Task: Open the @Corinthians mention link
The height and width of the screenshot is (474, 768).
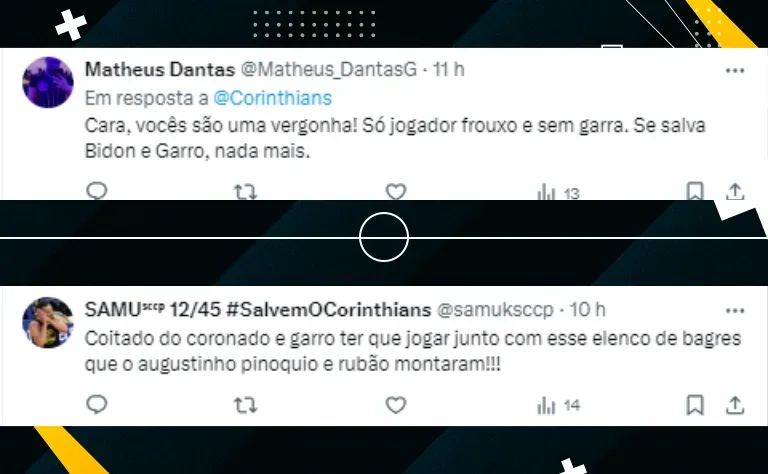Action: click(273, 98)
